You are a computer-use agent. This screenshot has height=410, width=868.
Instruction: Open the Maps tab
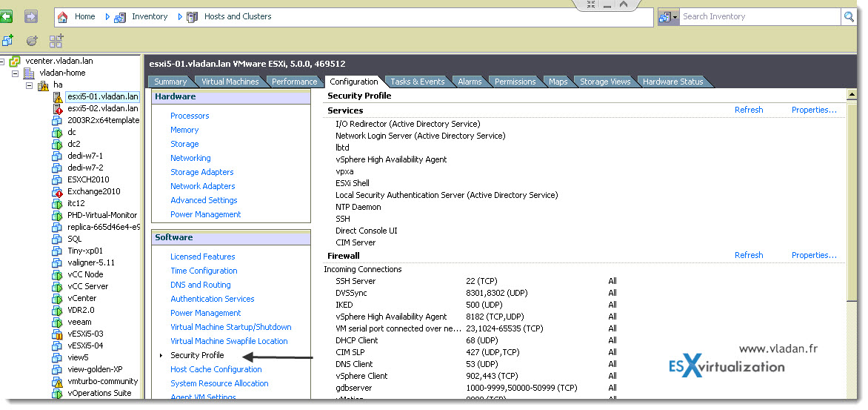click(558, 82)
